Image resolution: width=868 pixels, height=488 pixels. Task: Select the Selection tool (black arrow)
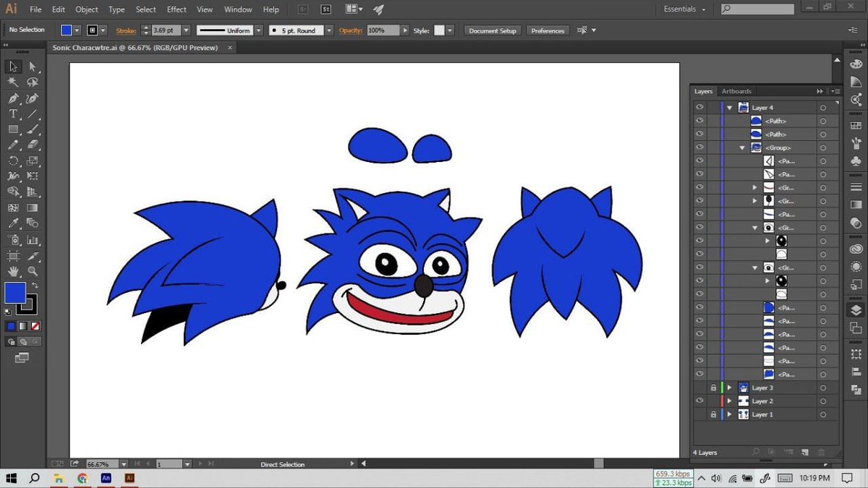(13, 67)
